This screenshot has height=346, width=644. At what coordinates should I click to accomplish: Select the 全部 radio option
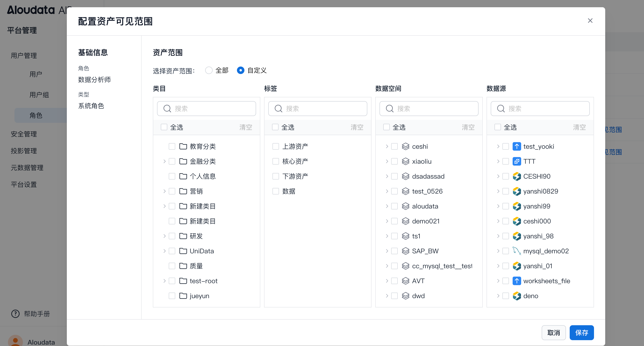tap(209, 71)
